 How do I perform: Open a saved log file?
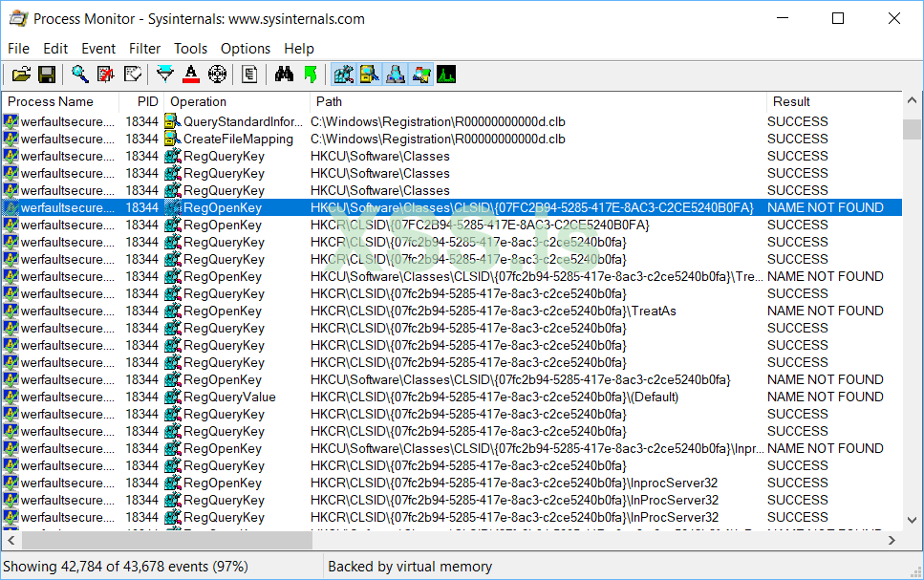(21, 74)
